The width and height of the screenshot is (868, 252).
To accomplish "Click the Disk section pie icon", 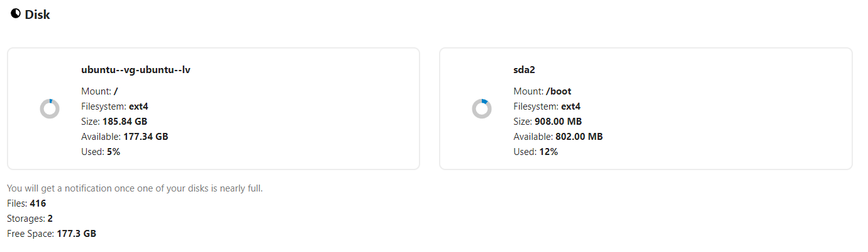I will (16, 14).
